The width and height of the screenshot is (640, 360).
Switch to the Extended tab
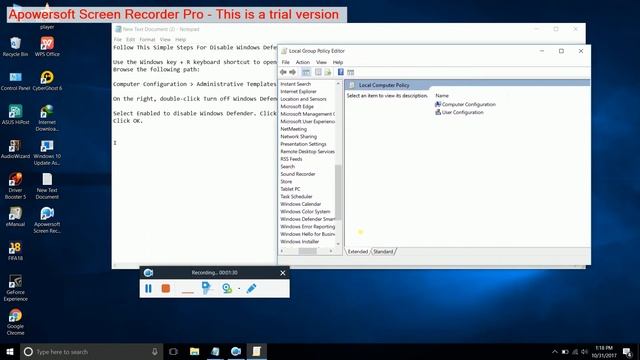(x=358, y=251)
